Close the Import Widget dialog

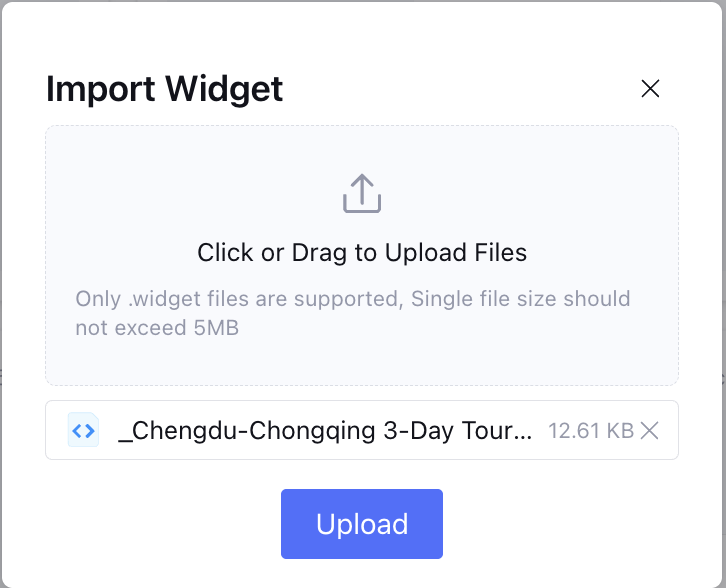point(650,89)
